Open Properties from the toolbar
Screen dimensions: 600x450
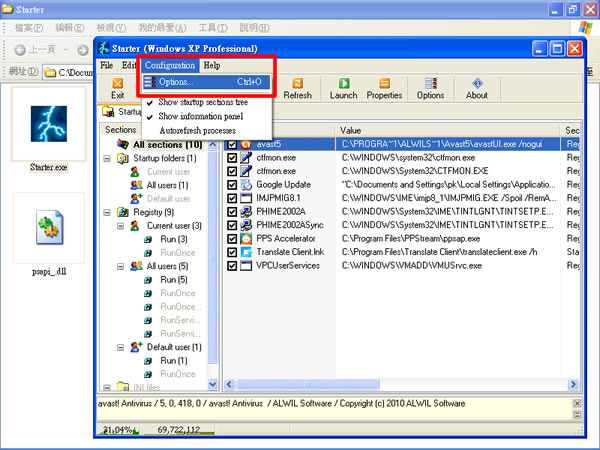pos(384,89)
